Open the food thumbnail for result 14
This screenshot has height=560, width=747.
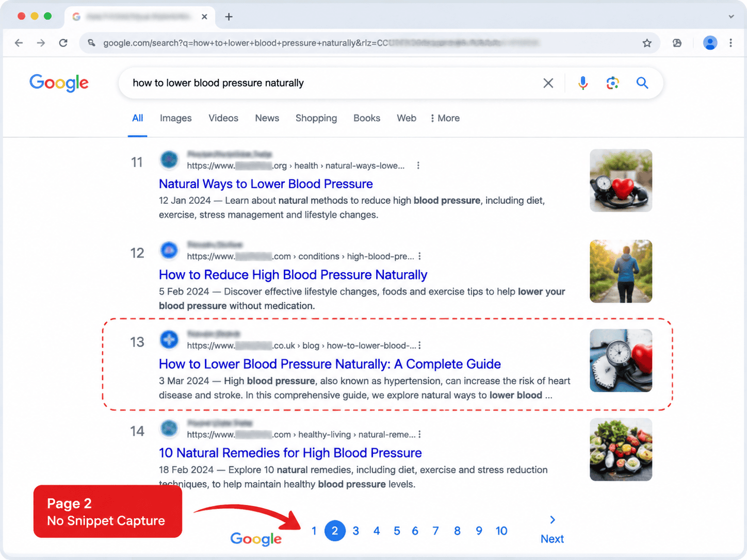pos(621,450)
